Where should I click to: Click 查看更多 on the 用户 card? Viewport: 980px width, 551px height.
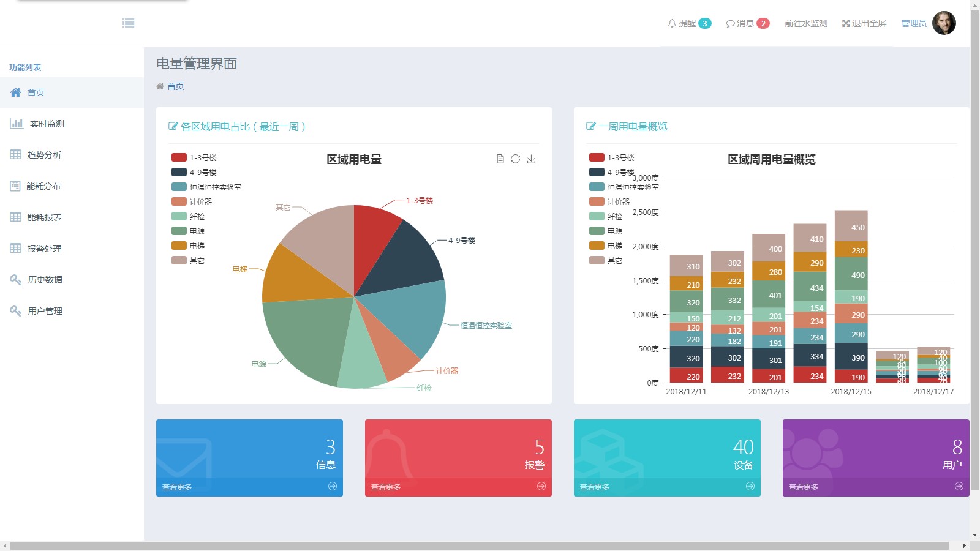click(804, 487)
